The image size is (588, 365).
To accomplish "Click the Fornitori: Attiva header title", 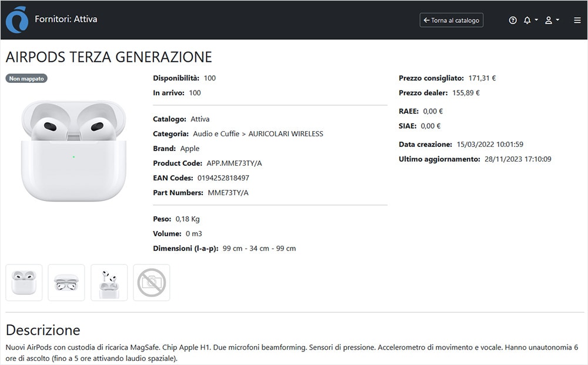I will [66, 19].
